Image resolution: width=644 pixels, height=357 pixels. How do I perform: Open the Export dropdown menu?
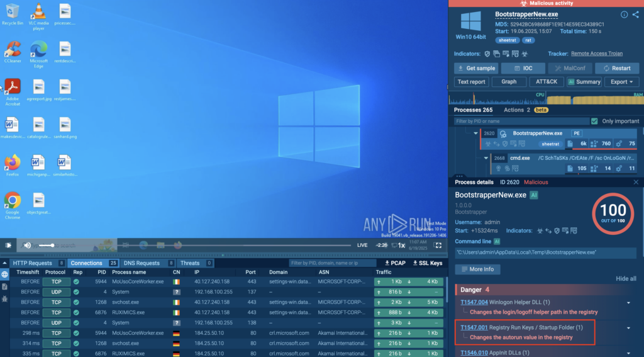point(621,82)
